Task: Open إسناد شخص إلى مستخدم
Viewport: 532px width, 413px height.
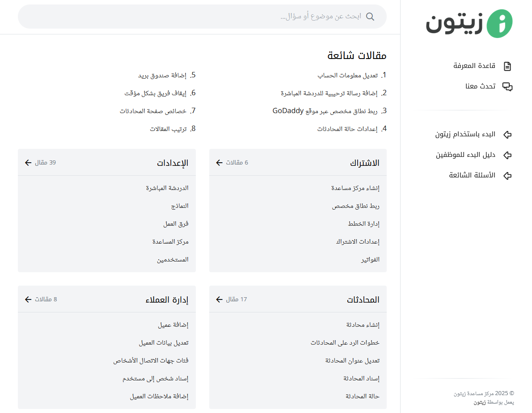Action: 156,379
